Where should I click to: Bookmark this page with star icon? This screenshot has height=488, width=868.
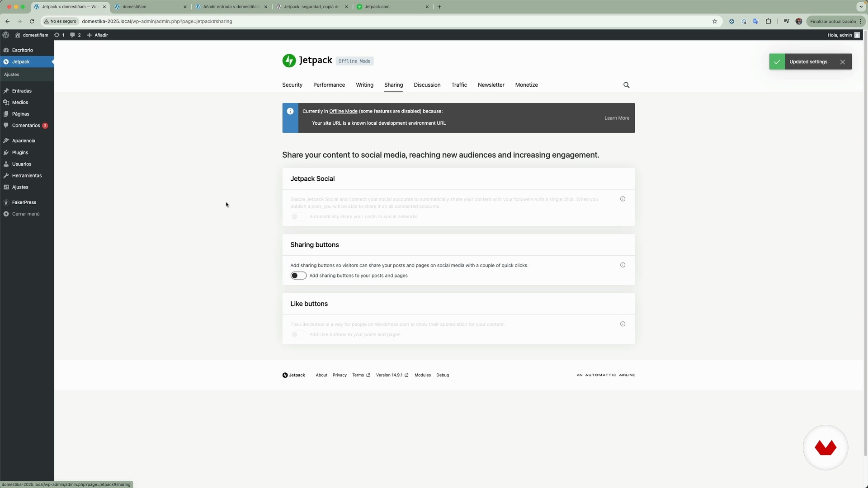[x=715, y=21]
